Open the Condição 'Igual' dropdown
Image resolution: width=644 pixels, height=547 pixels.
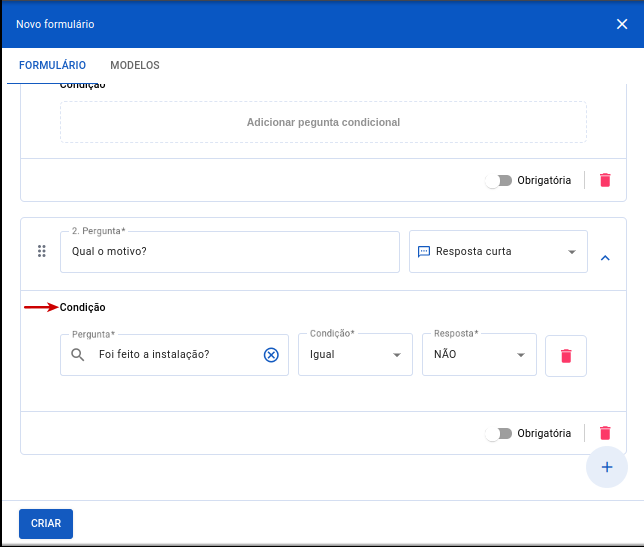tap(396, 355)
